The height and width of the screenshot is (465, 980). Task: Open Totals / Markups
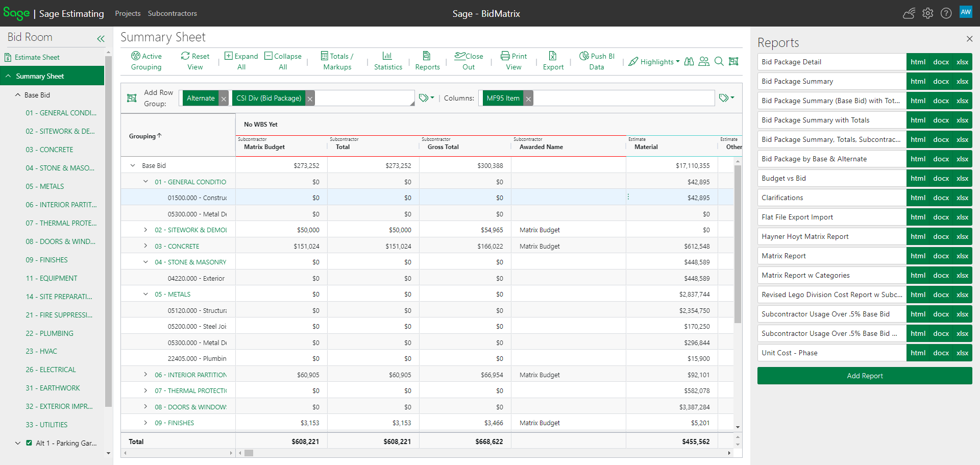click(x=337, y=61)
